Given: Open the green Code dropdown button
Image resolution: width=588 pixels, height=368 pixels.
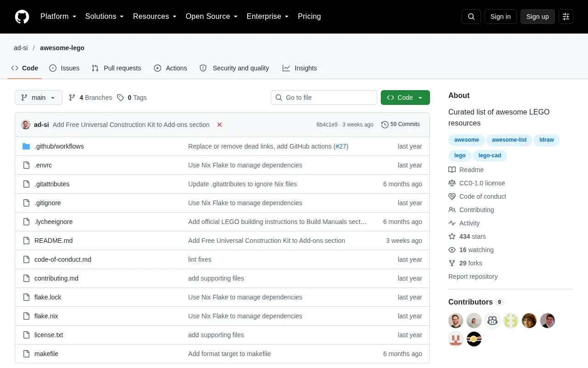Looking at the screenshot, I should click(x=405, y=98).
